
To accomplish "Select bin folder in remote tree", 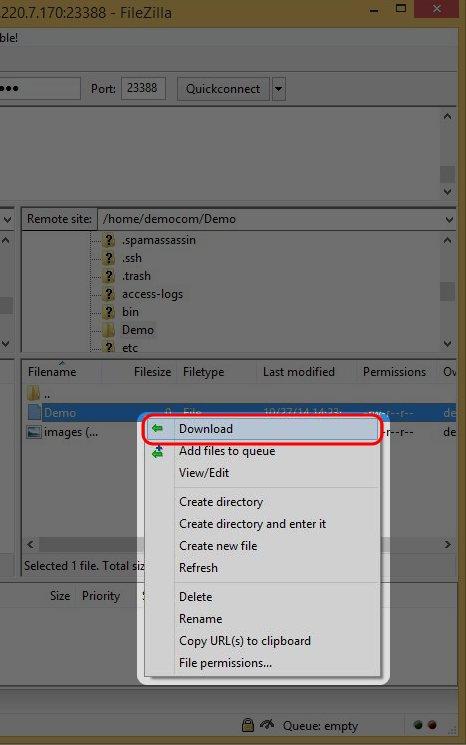I will (x=130, y=312).
